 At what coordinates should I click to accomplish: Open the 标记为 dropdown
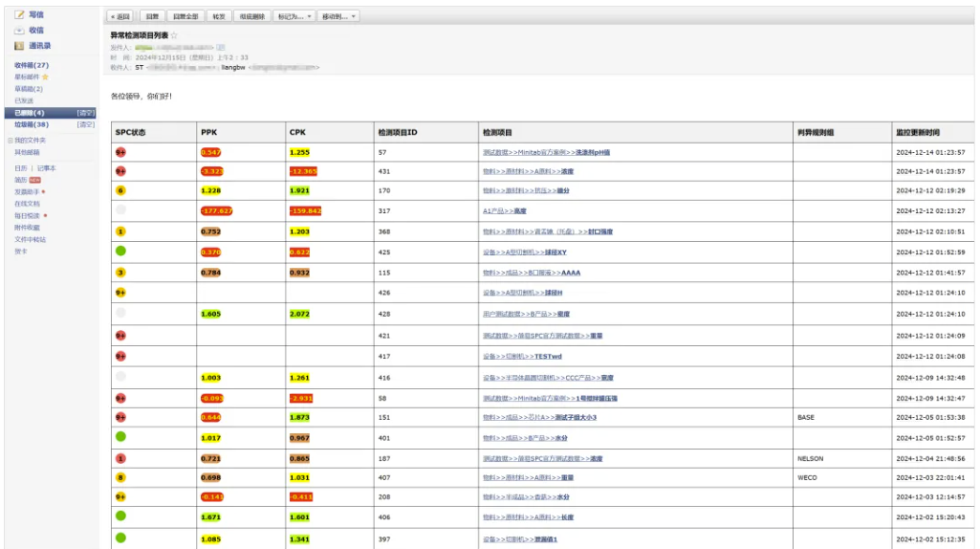pyautogui.click(x=293, y=16)
